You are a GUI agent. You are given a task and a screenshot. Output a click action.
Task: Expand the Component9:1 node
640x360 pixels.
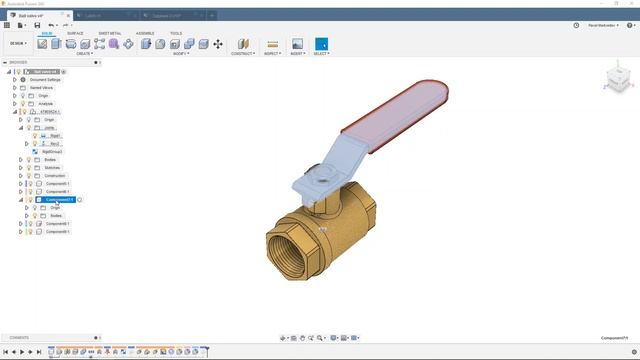pos(21,232)
